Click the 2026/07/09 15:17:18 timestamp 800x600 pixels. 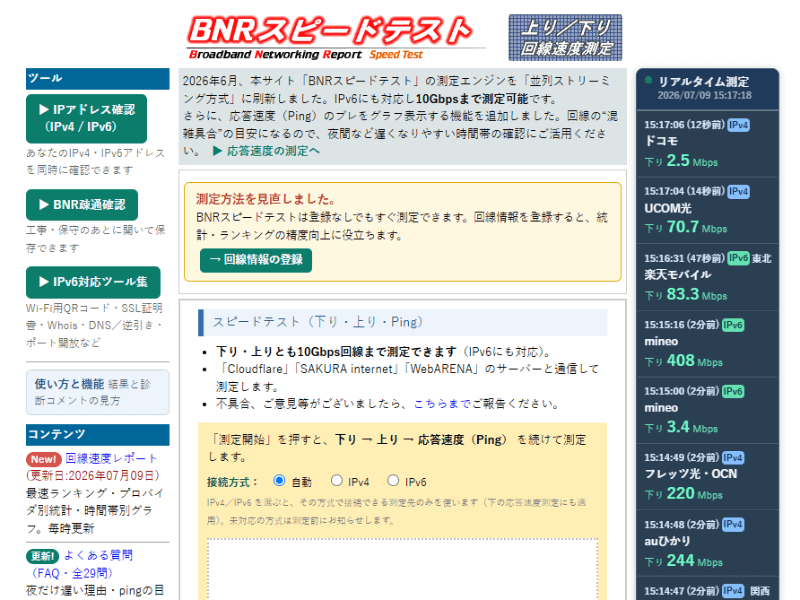[704, 95]
